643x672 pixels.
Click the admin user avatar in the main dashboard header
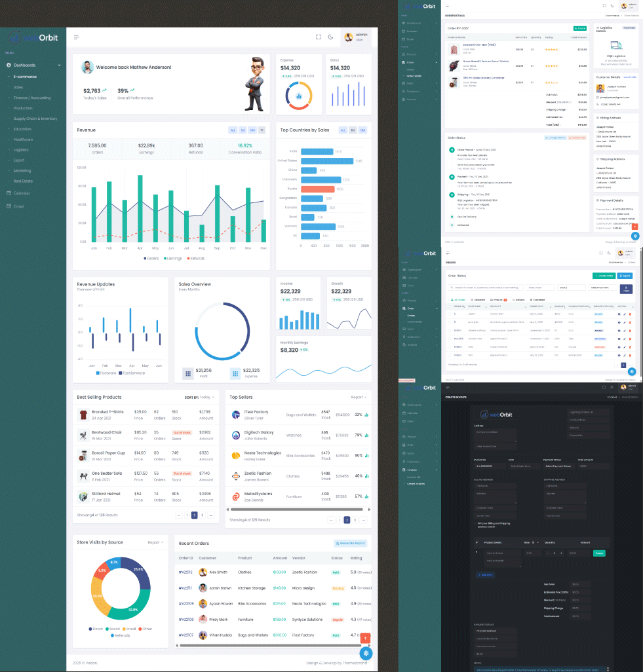coord(349,37)
